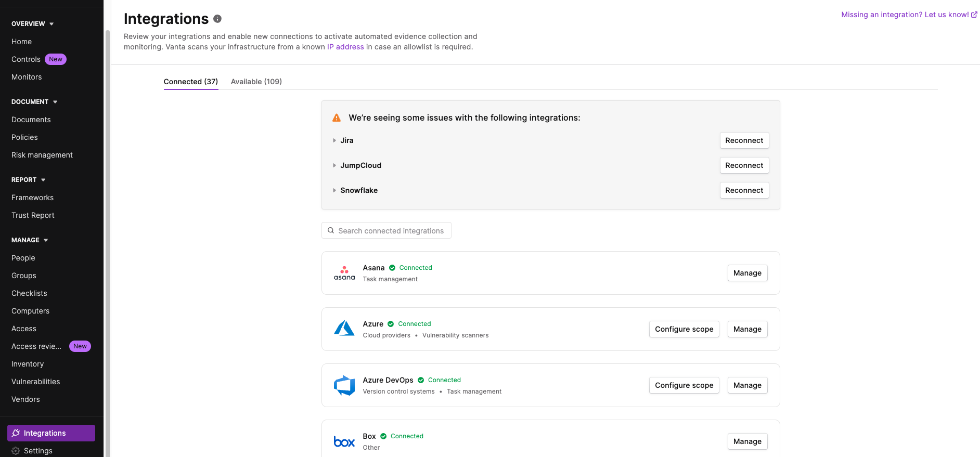Switch to the Connected (37) tab

pos(191,82)
